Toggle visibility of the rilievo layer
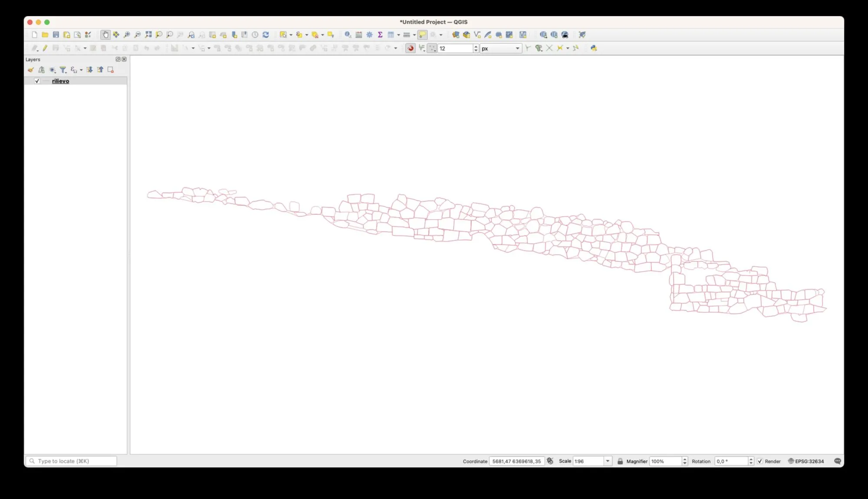868x499 pixels. 37,81
